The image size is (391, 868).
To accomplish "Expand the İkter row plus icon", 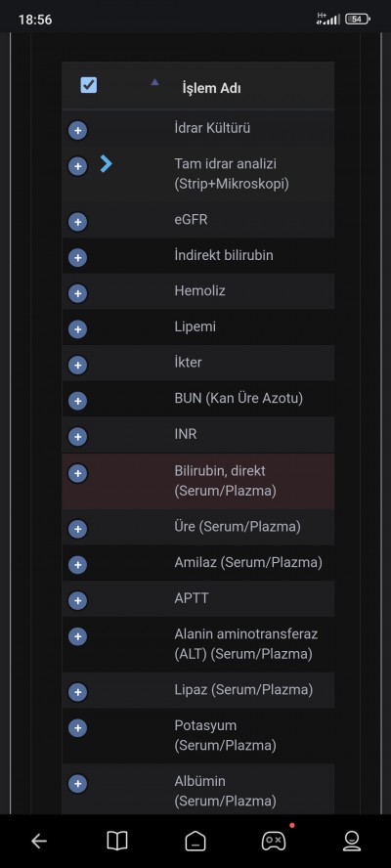I will click(x=77, y=366).
